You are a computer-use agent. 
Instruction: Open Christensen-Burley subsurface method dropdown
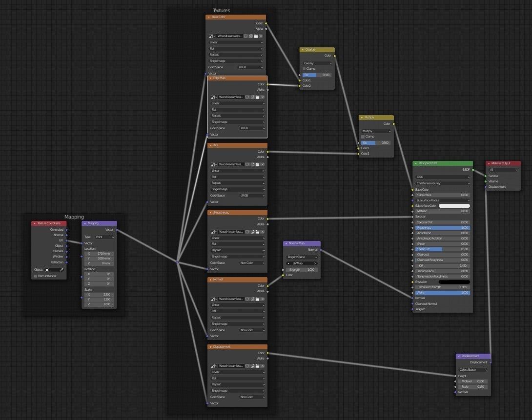(x=443, y=183)
